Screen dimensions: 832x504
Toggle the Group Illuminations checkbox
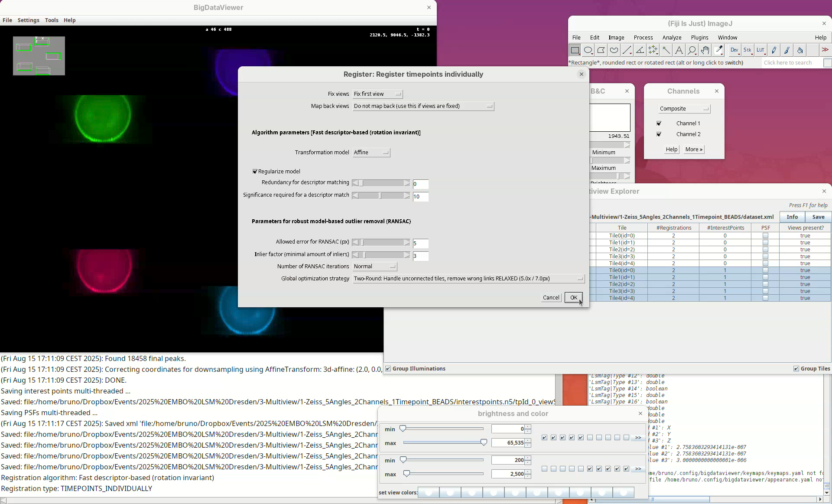(388, 369)
